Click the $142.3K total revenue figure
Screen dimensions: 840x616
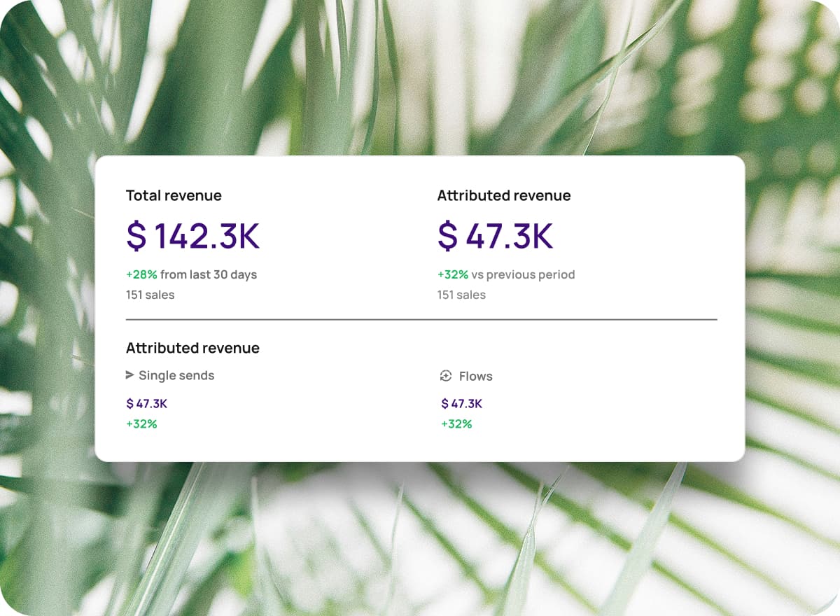[193, 236]
